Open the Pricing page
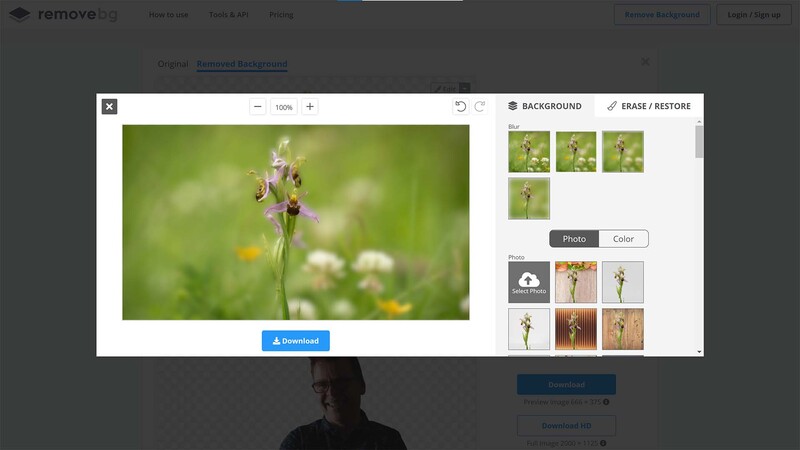The height and width of the screenshot is (450, 800). pyautogui.click(x=281, y=15)
